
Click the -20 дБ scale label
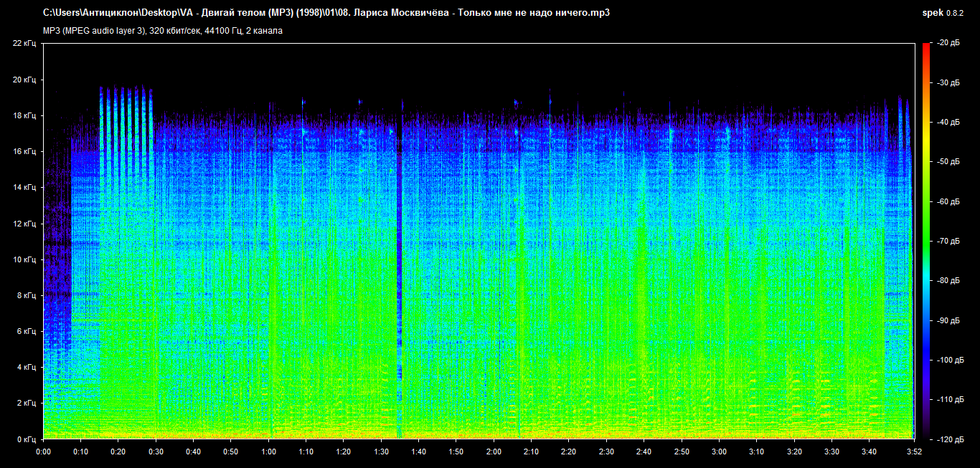click(946, 43)
